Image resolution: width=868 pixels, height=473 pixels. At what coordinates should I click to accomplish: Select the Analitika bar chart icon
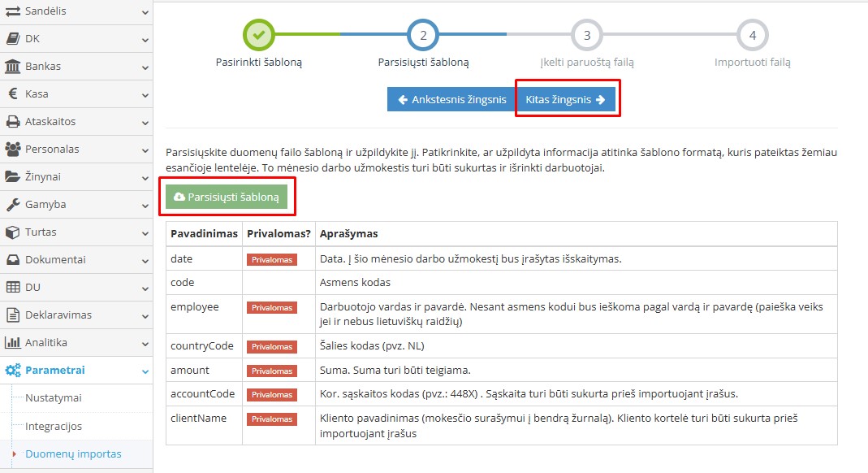[x=13, y=343]
